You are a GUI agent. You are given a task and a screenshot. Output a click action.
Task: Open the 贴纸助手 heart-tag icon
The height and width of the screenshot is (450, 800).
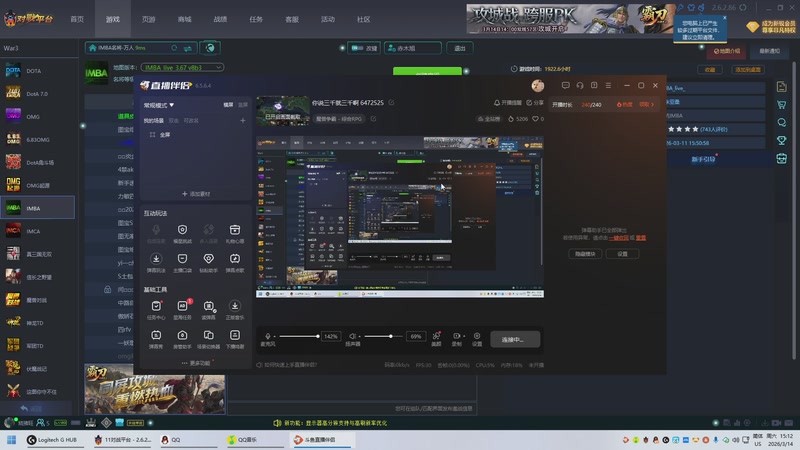(x=209, y=259)
